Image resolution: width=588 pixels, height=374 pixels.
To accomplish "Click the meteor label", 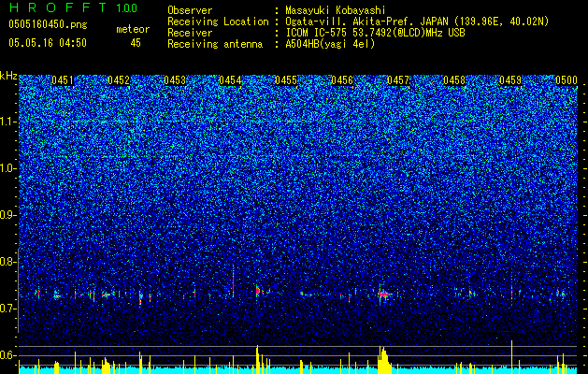I will tap(133, 29).
